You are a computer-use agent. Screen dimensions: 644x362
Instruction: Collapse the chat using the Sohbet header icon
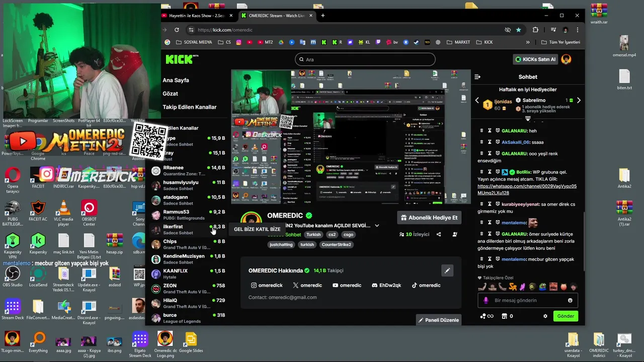[477, 77]
